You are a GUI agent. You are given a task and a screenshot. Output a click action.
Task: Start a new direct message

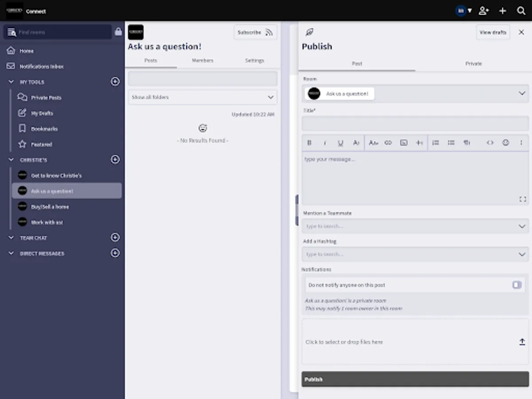point(115,253)
